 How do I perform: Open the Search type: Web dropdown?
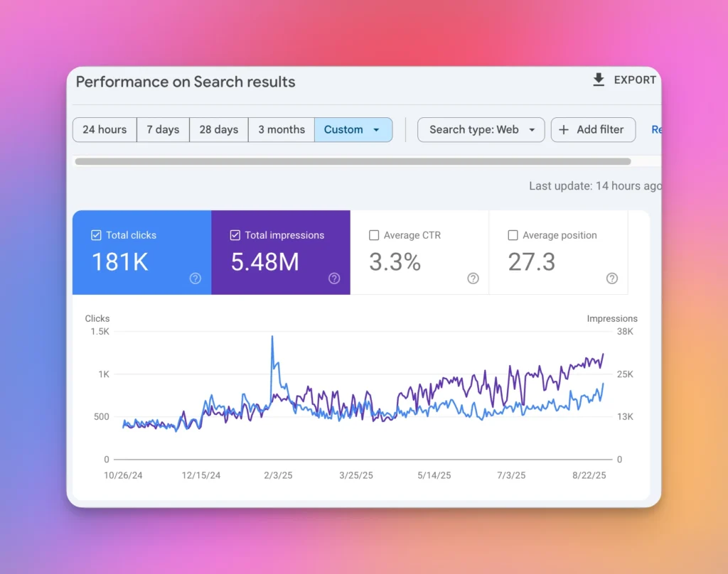point(481,129)
